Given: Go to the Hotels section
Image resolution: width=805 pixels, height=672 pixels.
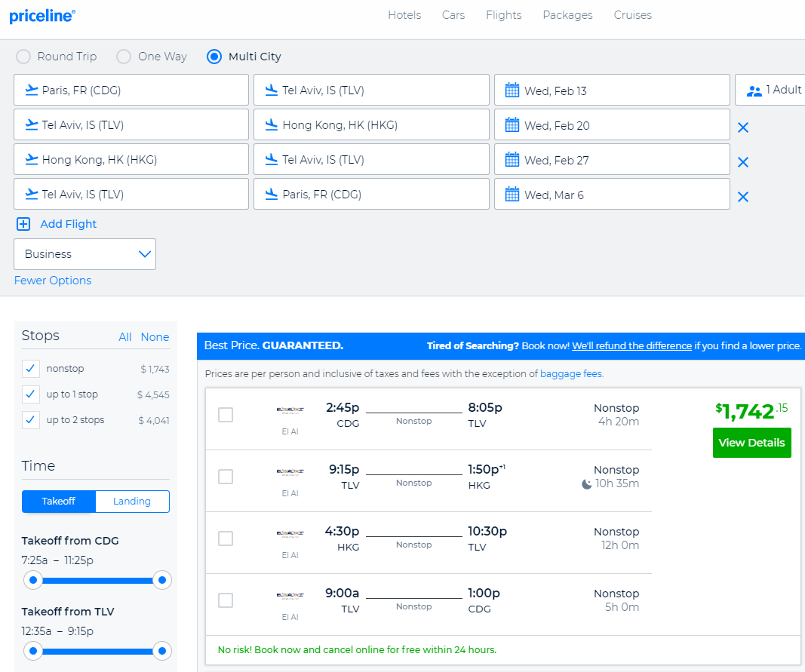Looking at the screenshot, I should coord(404,15).
